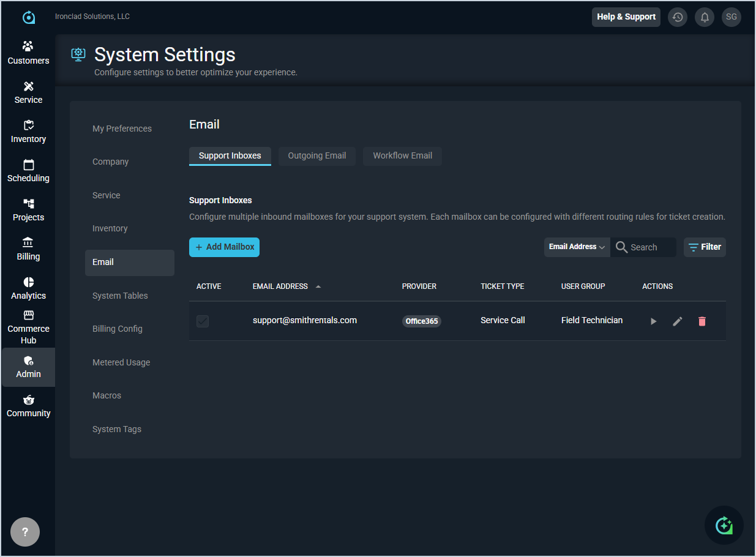Open Help & Support

pyautogui.click(x=626, y=17)
